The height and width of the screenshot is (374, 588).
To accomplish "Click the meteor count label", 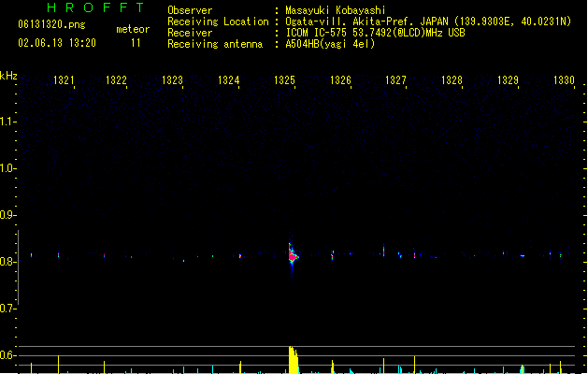I will (133, 29).
